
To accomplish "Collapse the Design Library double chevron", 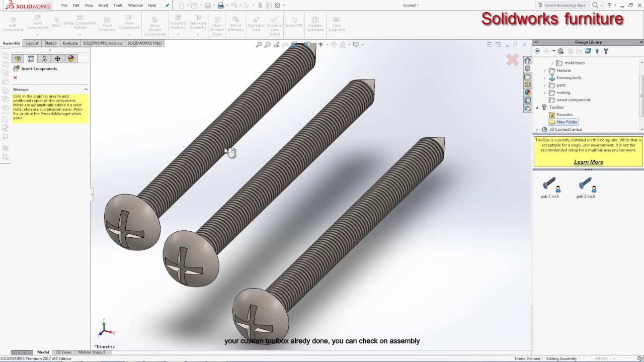I will 536,42.
